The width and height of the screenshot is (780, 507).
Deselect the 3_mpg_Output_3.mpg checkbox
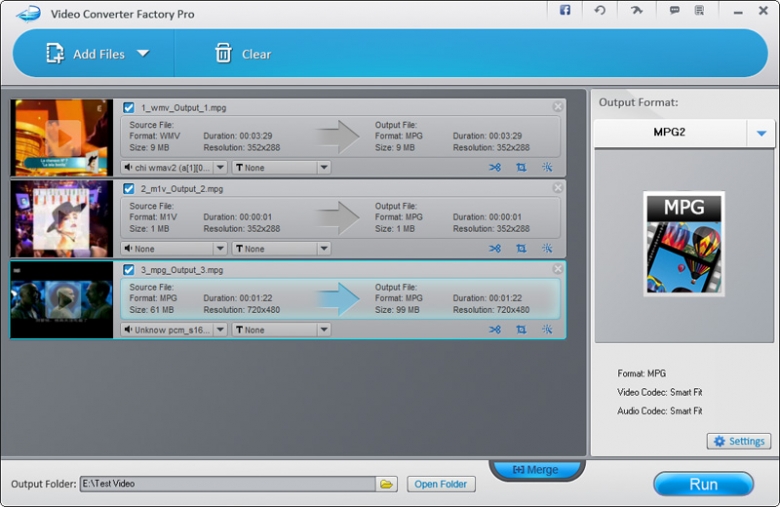[x=128, y=269]
